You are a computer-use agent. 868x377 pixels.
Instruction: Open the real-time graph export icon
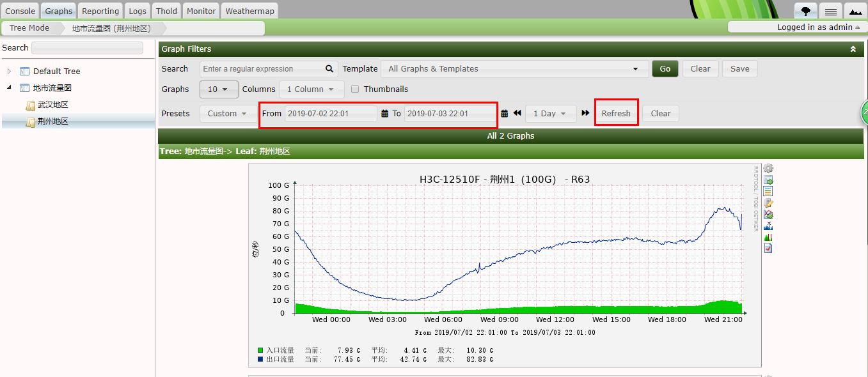pyautogui.click(x=768, y=214)
